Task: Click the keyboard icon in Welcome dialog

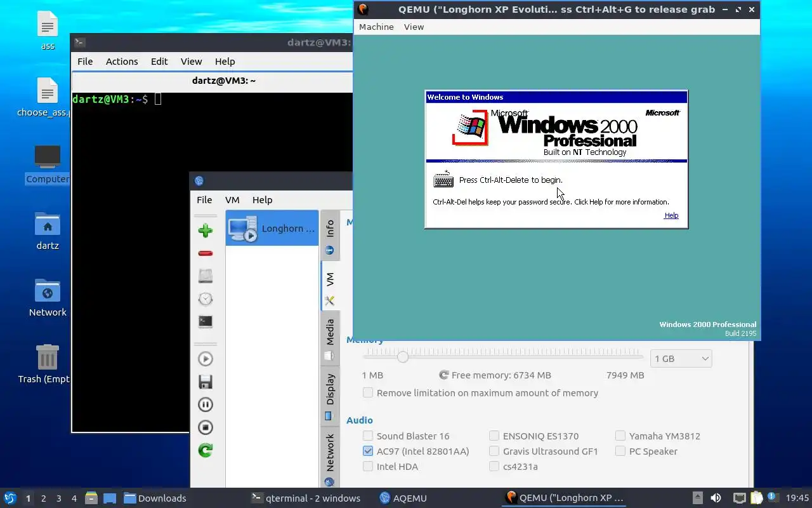Action: pyautogui.click(x=443, y=180)
